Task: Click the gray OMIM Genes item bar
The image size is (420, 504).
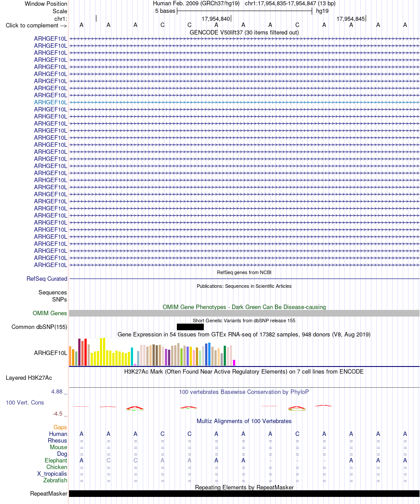Action: pos(244,313)
